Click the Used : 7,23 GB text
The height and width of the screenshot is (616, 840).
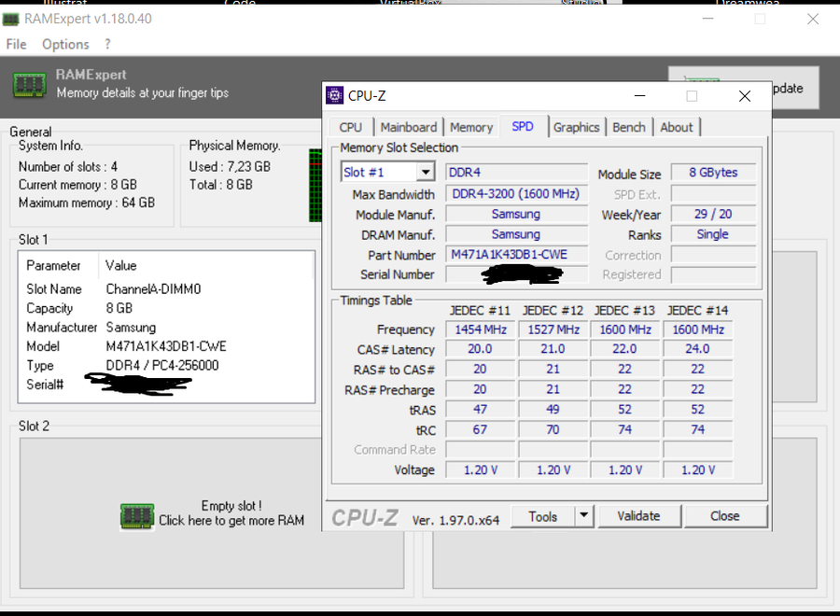pyautogui.click(x=230, y=166)
